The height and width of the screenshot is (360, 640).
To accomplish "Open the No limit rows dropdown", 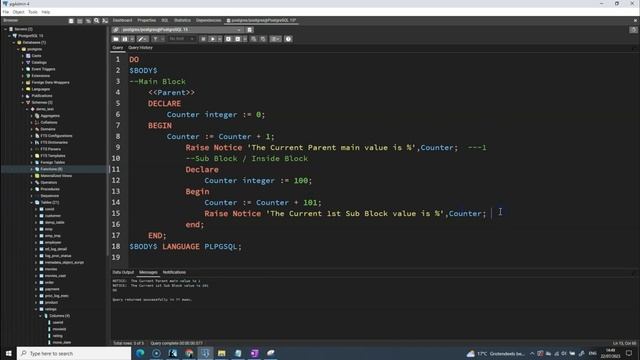I will (182, 39).
